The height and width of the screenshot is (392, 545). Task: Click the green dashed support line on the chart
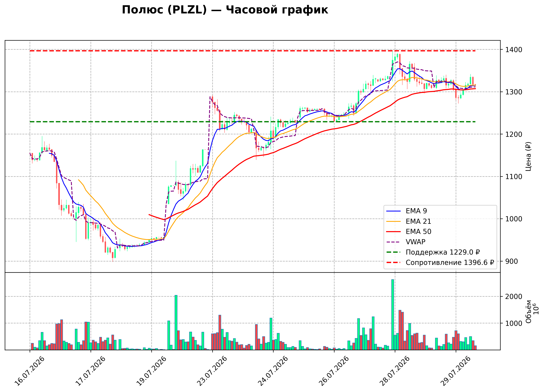253,122
